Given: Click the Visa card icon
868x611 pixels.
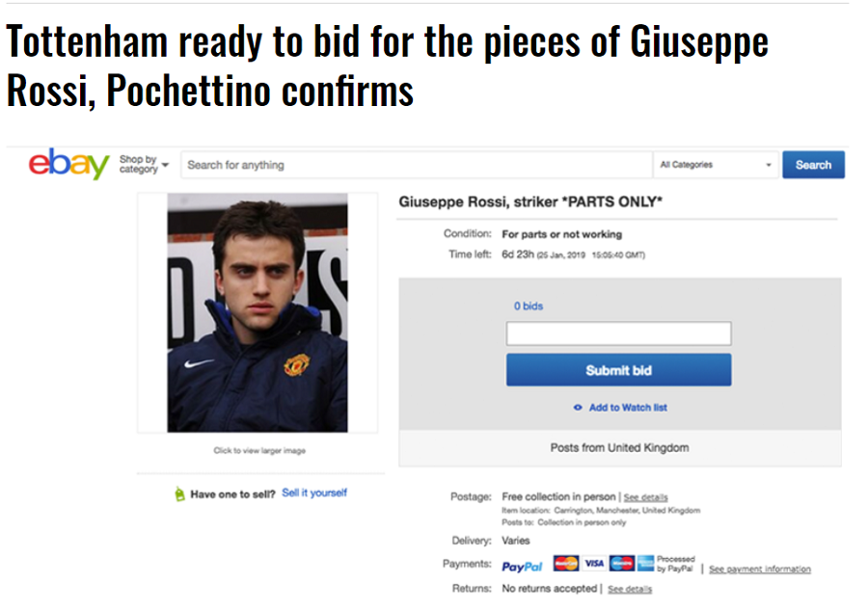Looking at the screenshot, I should (594, 564).
